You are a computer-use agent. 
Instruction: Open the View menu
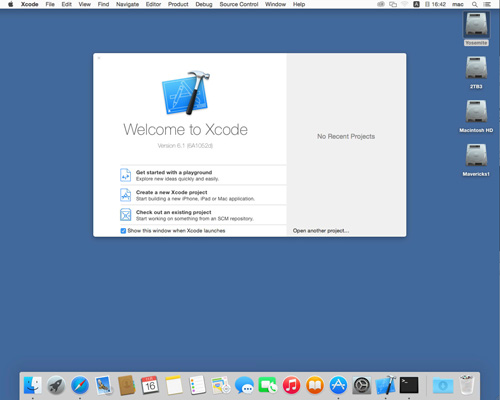[85, 4]
